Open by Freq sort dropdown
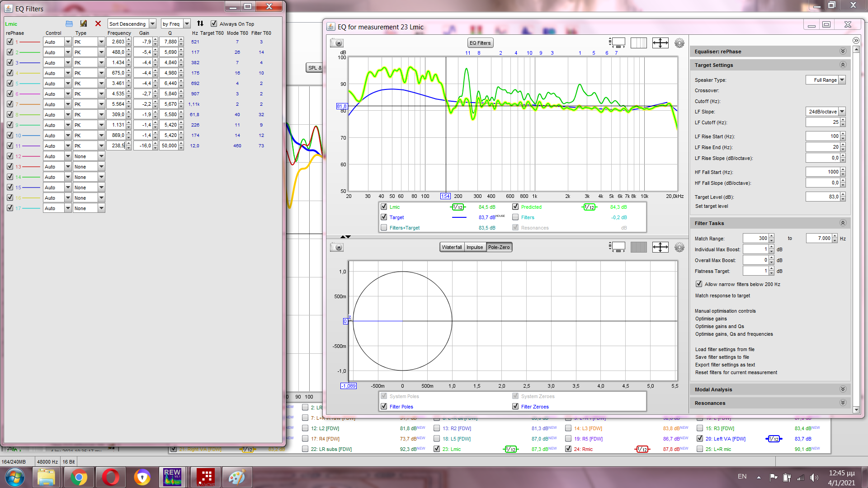868x488 pixels. (x=176, y=23)
